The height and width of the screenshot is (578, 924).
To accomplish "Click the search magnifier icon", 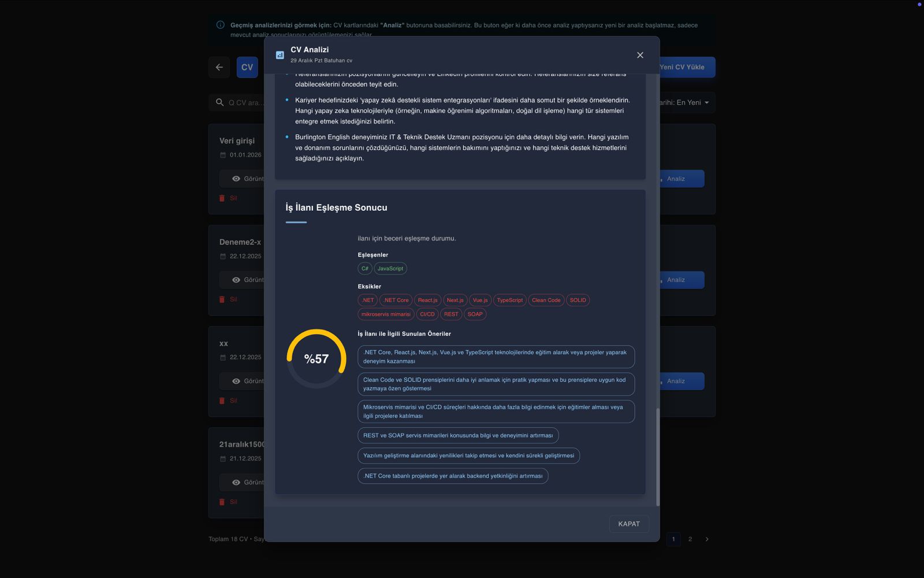I will 219,102.
